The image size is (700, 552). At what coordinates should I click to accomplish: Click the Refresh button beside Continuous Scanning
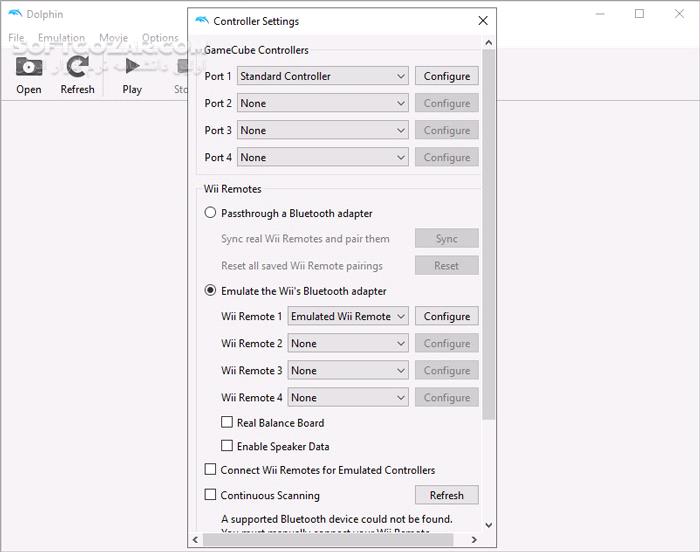pyautogui.click(x=447, y=495)
